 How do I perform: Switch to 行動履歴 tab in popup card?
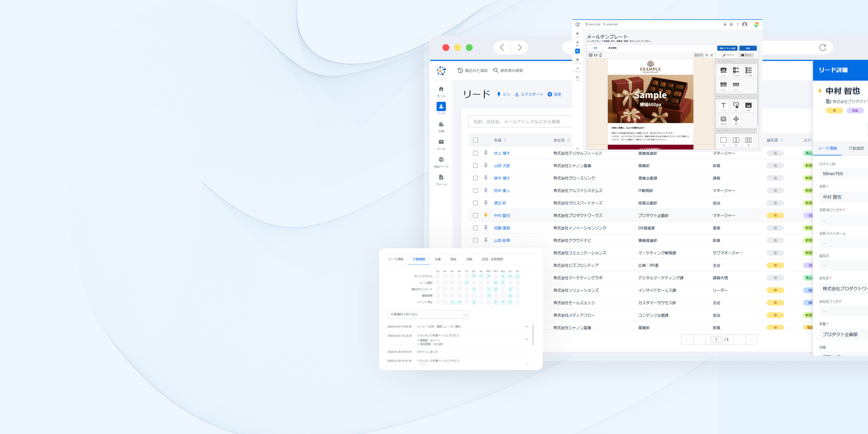click(419, 259)
